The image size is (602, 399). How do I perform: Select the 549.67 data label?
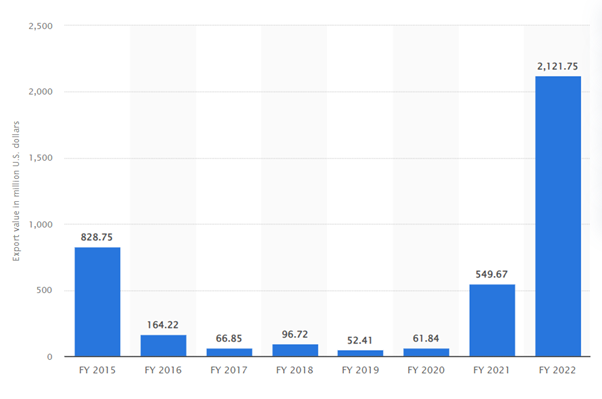click(x=491, y=274)
